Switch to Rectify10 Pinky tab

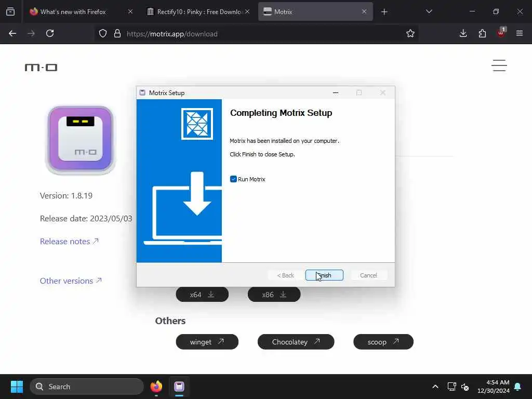(x=199, y=12)
